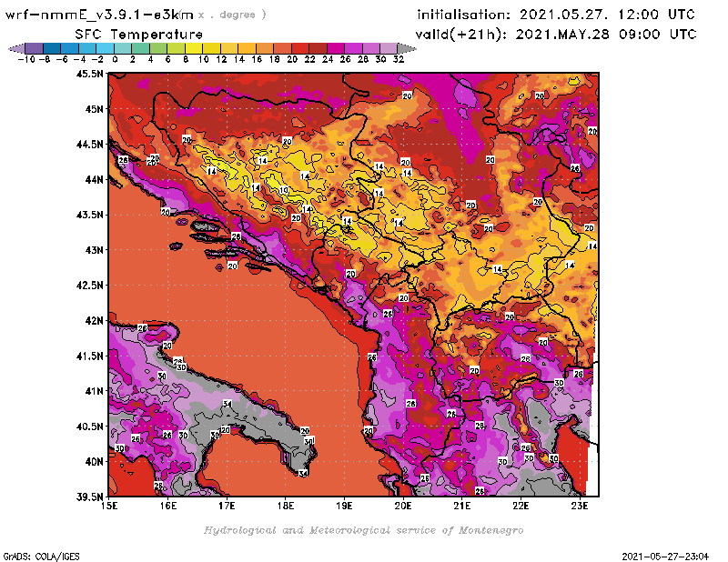Click the '32' tick label under the colorbar
The width and height of the screenshot is (728, 562).
coord(399,59)
